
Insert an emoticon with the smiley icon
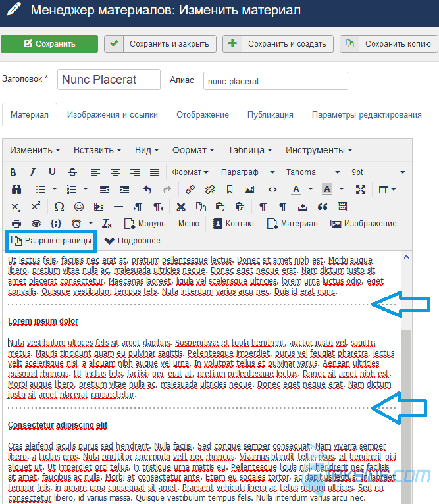[x=79, y=207]
